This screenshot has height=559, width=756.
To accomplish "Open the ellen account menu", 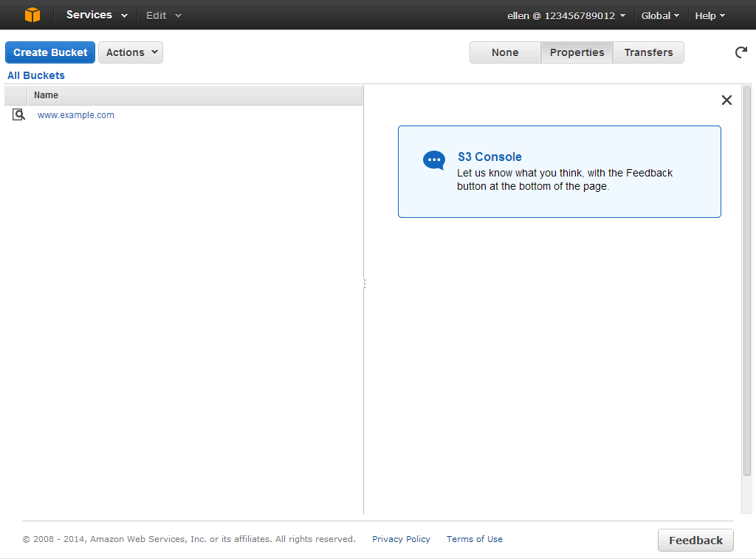I will (x=566, y=16).
